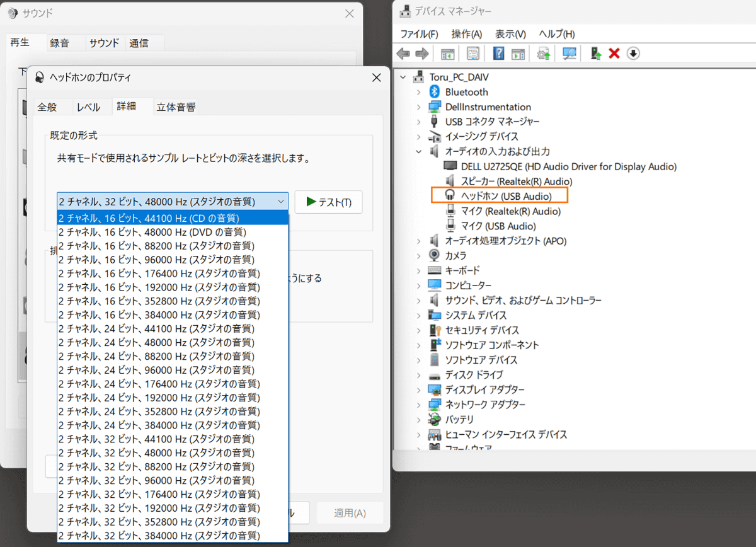Select ソフトウェア デバイス category
This screenshot has width=756, height=547.
pyautogui.click(x=481, y=360)
